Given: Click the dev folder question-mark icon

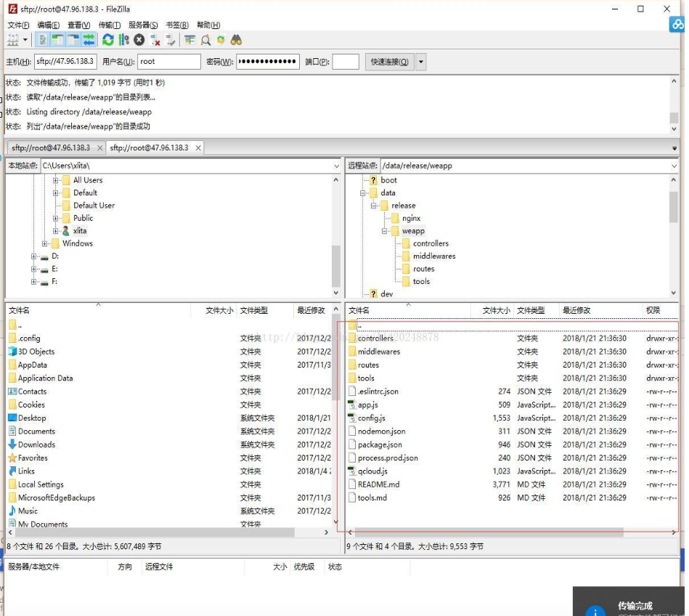Looking at the screenshot, I should (373, 293).
